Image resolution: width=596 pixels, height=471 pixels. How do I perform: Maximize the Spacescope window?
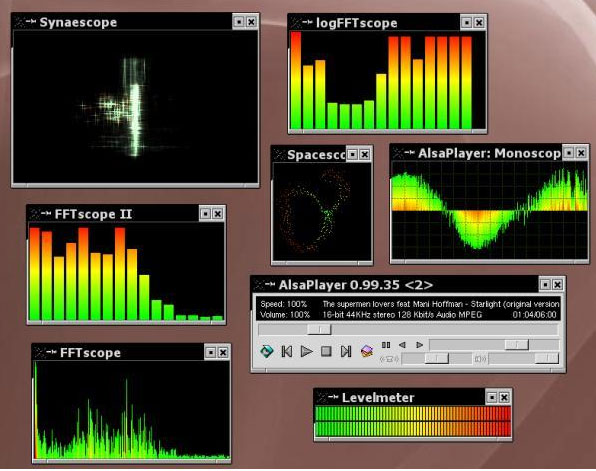tap(352, 154)
